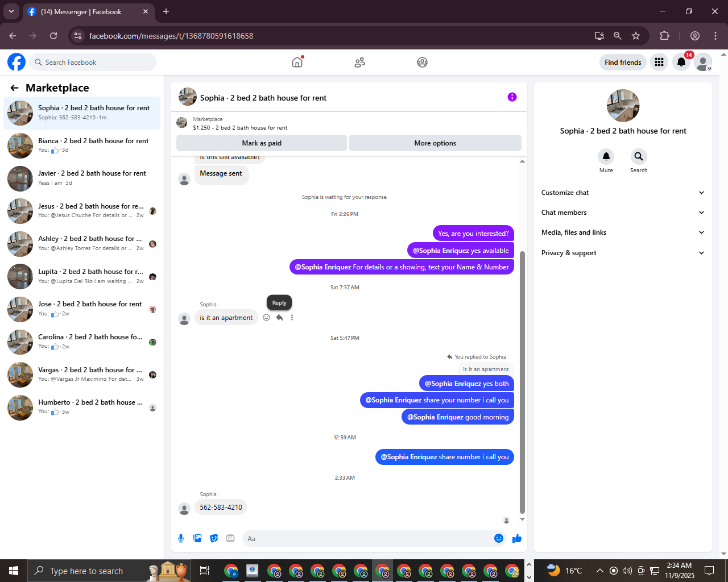This screenshot has width=728, height=582.
Task: Open more options for 'is it an apartment'
Action: 292,318
